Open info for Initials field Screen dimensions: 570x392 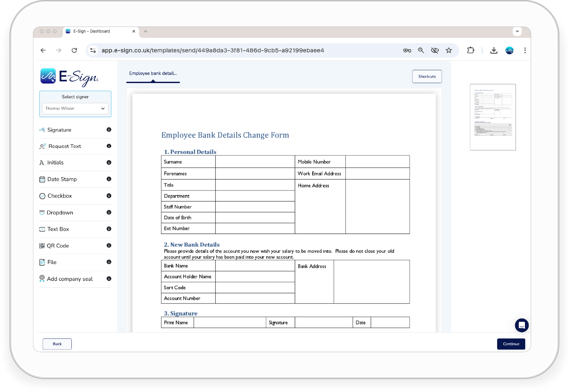(x=109, y=162)
